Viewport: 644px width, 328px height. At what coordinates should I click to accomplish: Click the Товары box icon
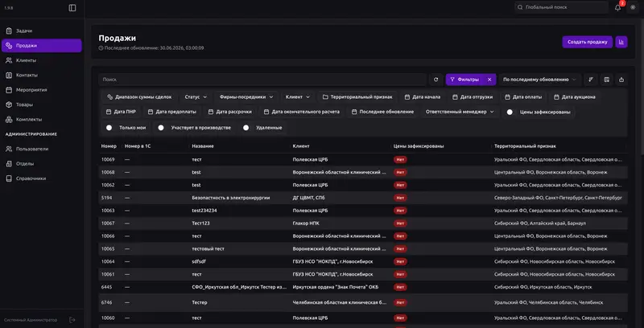coord(9,105)
